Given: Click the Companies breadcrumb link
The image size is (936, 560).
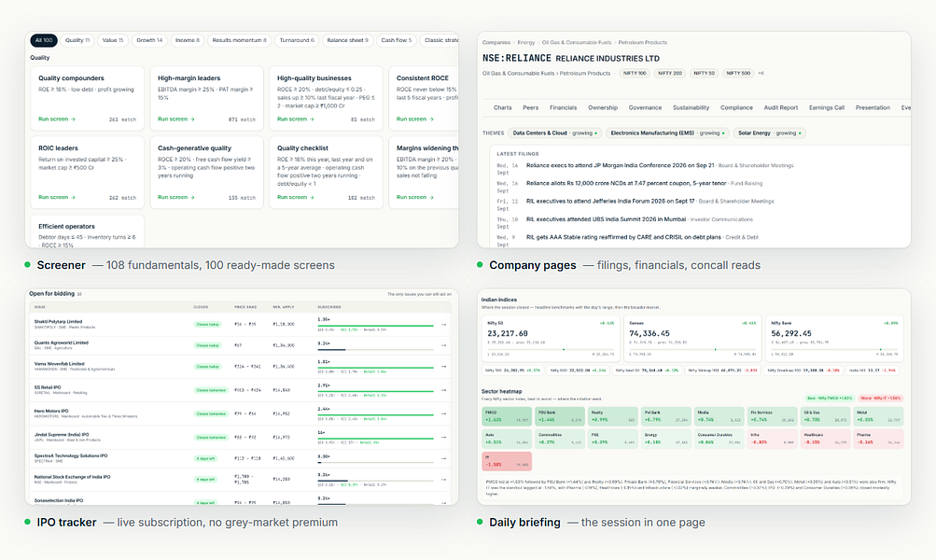Looking at the screenshot, I should pyautogui.click(x=496, y=42).
